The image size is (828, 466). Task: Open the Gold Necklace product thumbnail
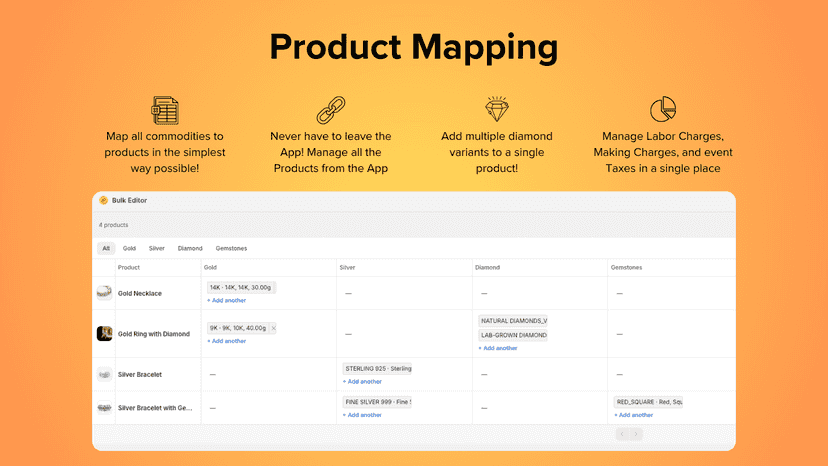104,293
